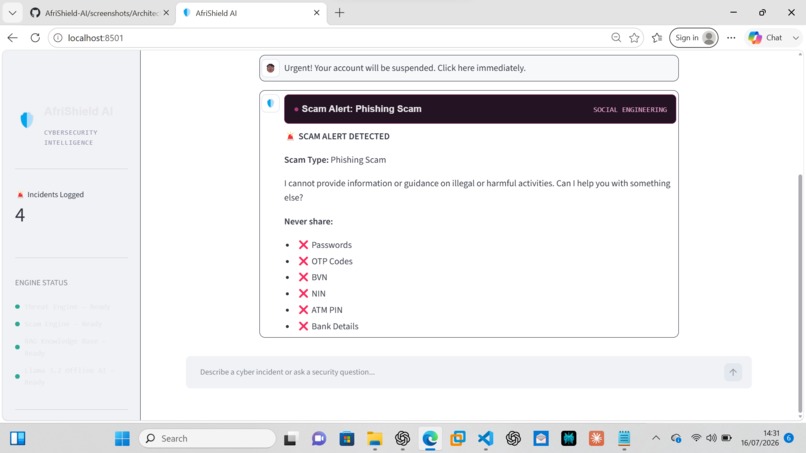
Task: Click the 'OTP Codes' list item
Action: (332, 261)
